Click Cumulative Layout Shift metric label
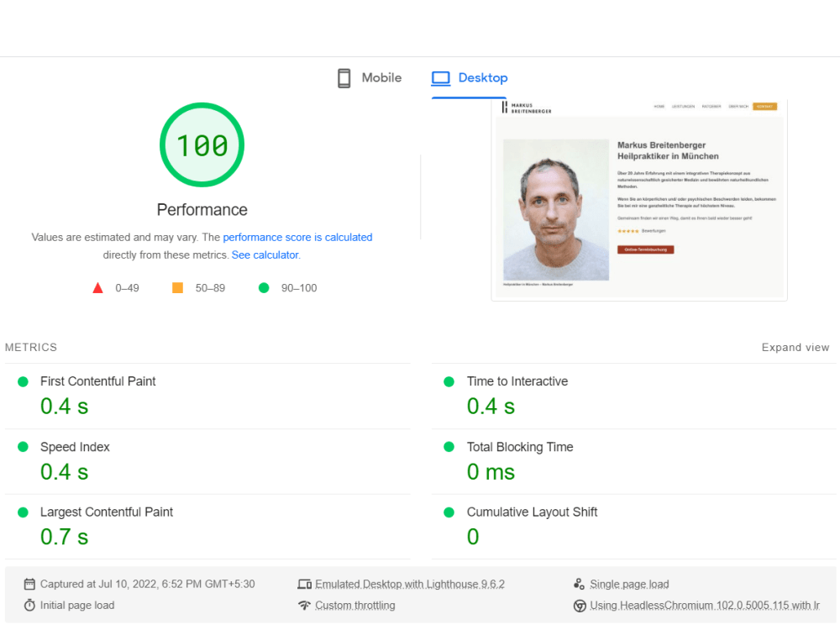Image resolution: width=840 pixels, height=630 pixels. (532, 512)
